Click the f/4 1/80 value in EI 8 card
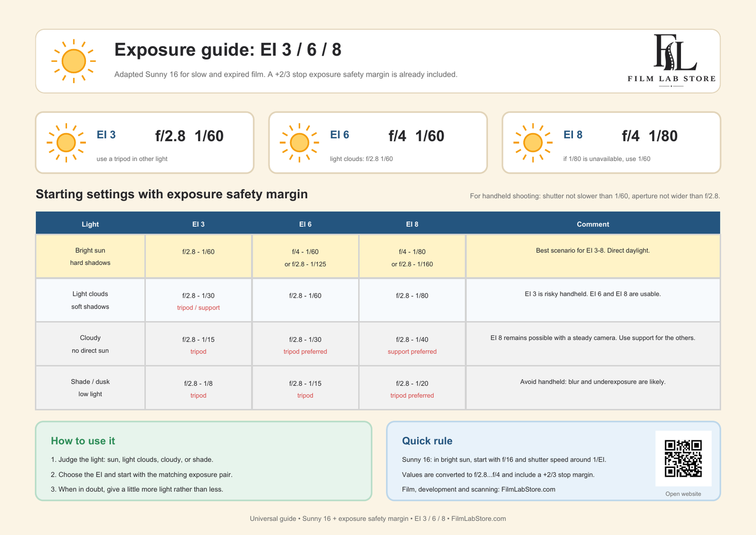Image resolution: width=756 pixels, height=535 pixels. pos(650,136)
